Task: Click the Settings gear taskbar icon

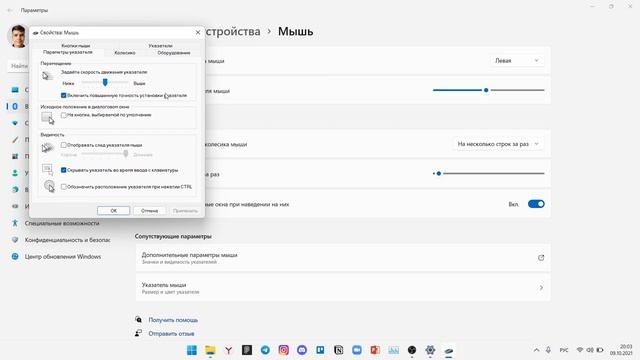Action: point(430,350)
